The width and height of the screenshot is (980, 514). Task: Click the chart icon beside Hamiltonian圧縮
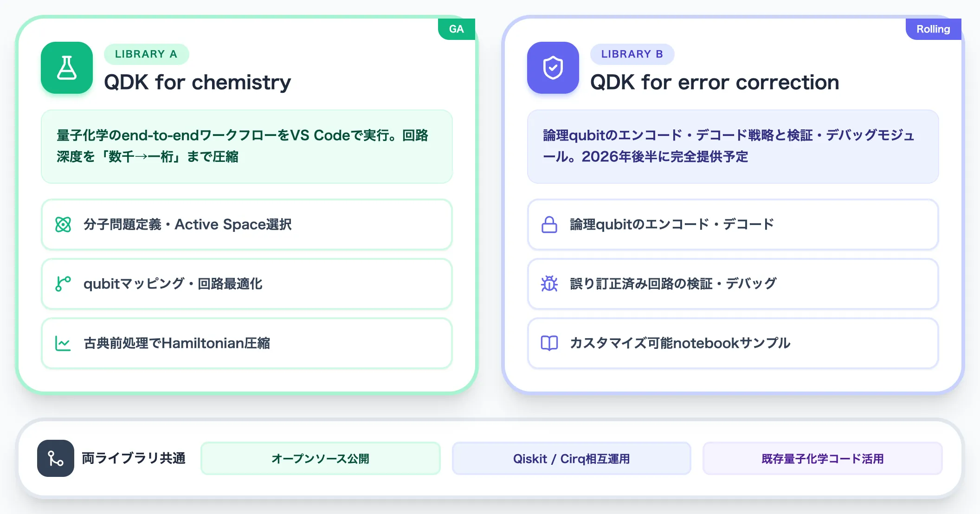click(x=63, y=343)
